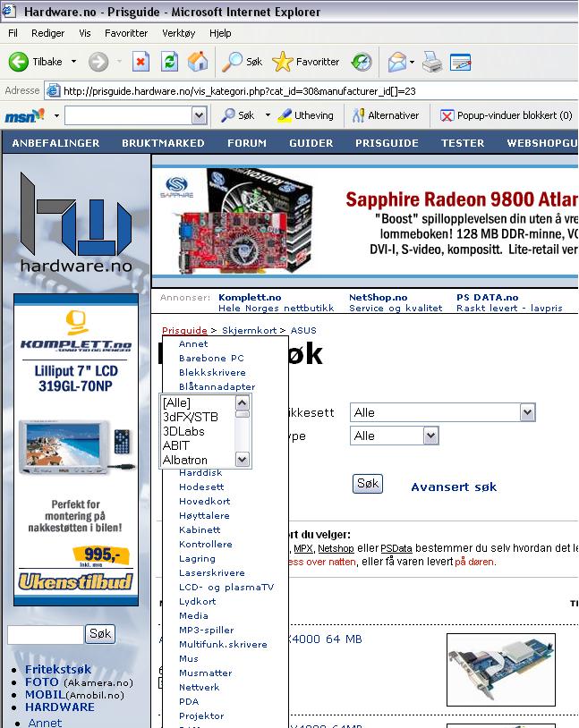Go to the Home page icon
Viewport: 579px width, 728px height.
pyautogui.click(x=198, y=62)
